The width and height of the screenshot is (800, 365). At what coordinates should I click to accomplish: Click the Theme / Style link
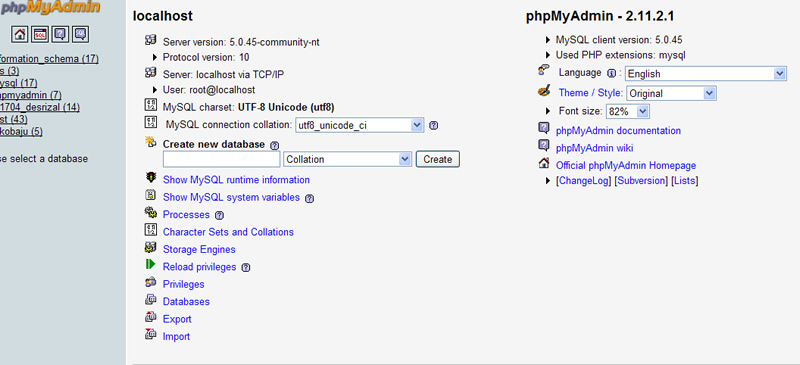pyautogui.click(x=590, y=92)
